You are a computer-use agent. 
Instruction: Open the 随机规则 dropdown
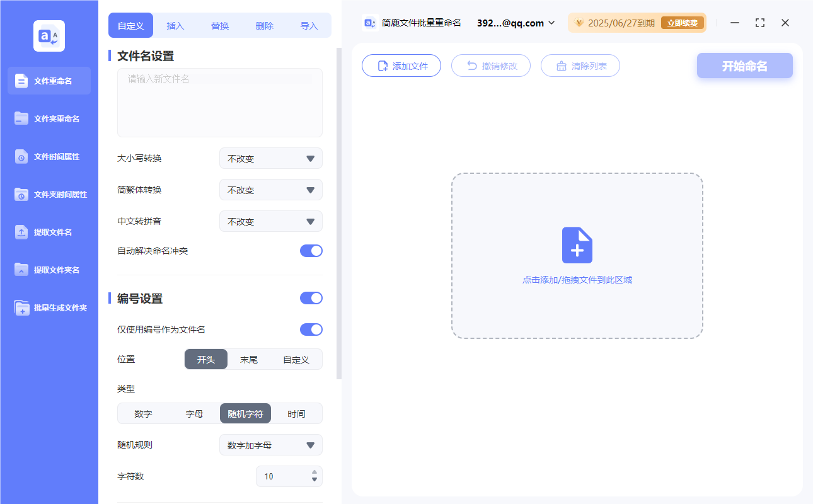click(270, 445)
